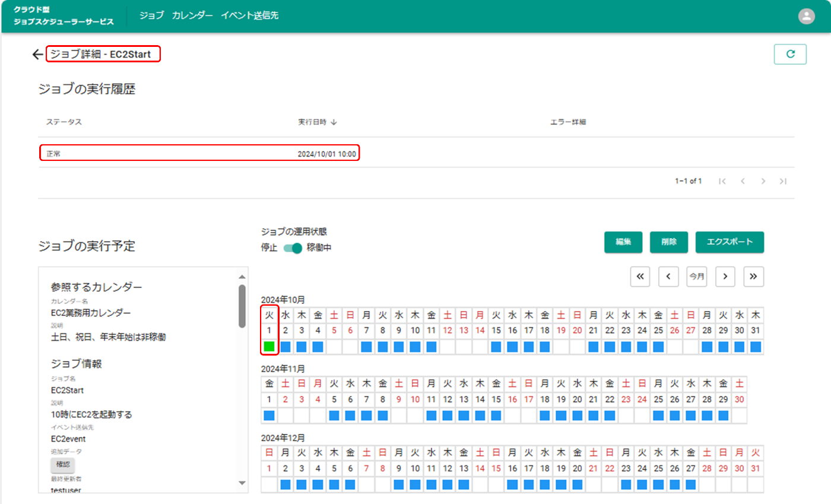Select the 正常 status cell in history
The image size is (831, 504).
tap(54, 154)
